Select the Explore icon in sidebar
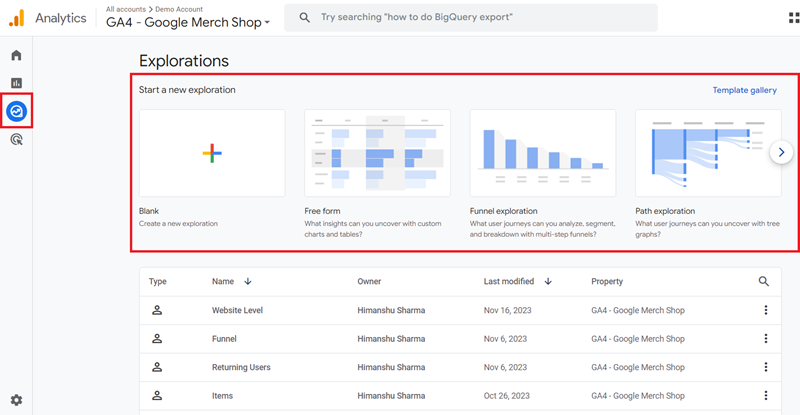This screenshot has width=800, height=415. tap(16, 111)
